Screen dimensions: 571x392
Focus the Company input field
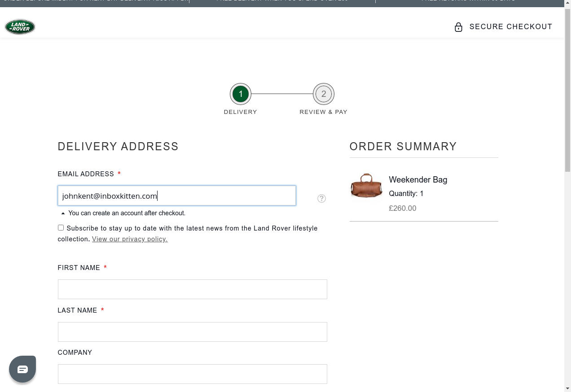click(x=192, y=374)
